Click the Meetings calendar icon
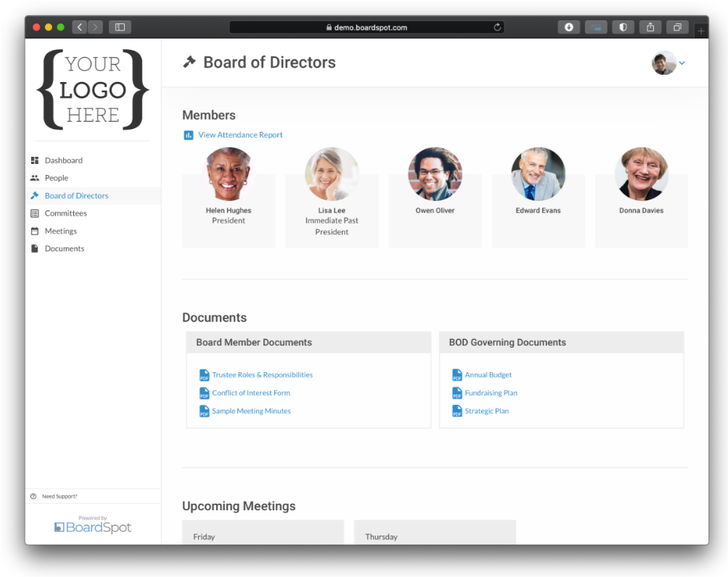The image size is (728, 577). click(x=35, y=231)
